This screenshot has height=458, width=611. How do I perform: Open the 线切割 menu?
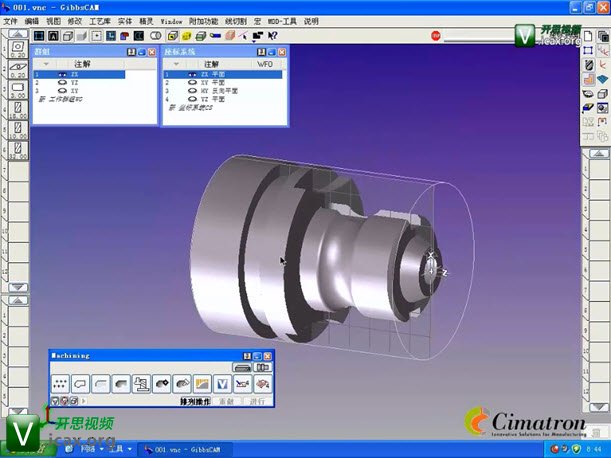click(x=236, y=21)
